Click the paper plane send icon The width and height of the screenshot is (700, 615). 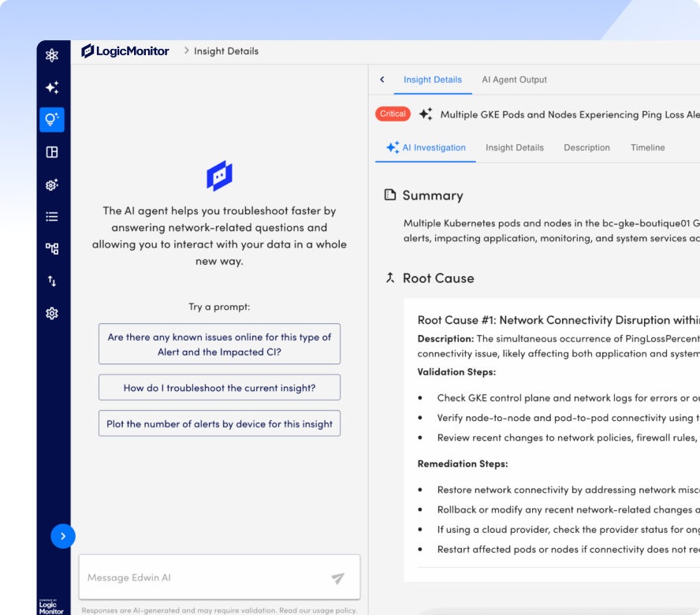[x=337, y=578]
